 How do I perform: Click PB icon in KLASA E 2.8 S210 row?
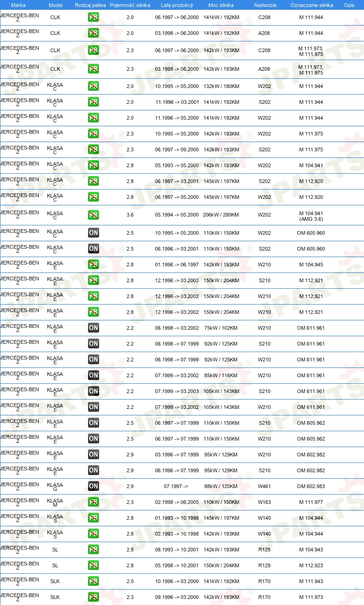point(93,280)
